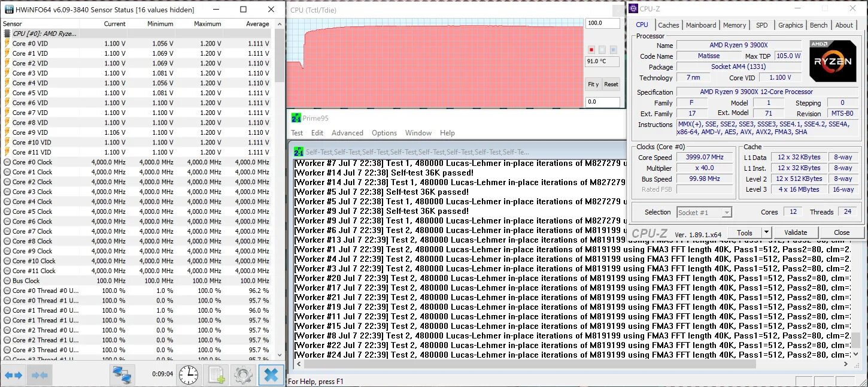Switch to the Memory tab in CPU-Z
The width and height of the screenshot is (868, 387).
(735, 25)
